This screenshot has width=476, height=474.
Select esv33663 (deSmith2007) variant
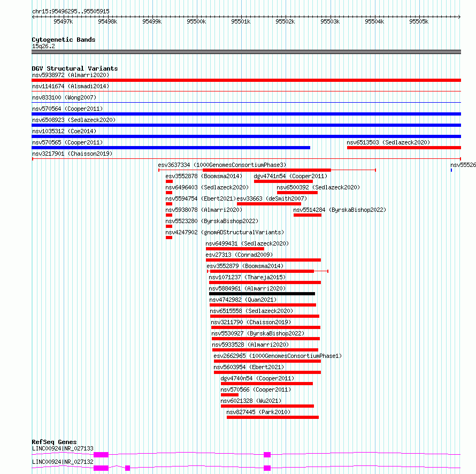click(x=272, y=198)
